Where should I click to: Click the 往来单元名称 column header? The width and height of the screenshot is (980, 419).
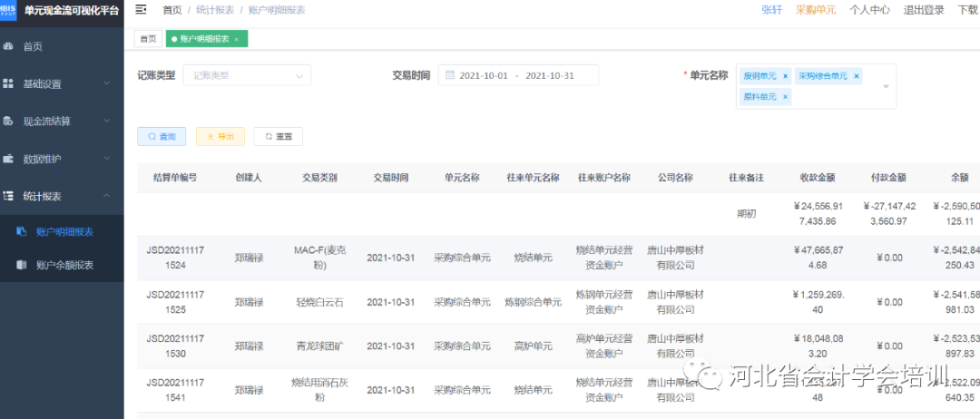[534, 178]
